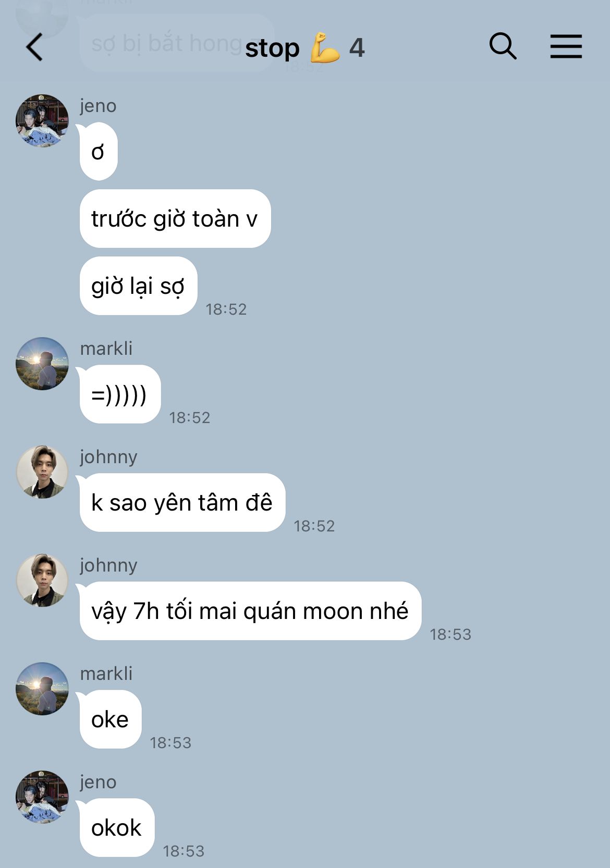The height and width of the screenshot is (868, 610).
Task: Select the "trước giờ toàn v" message bubble
Action: click(175, 218)
